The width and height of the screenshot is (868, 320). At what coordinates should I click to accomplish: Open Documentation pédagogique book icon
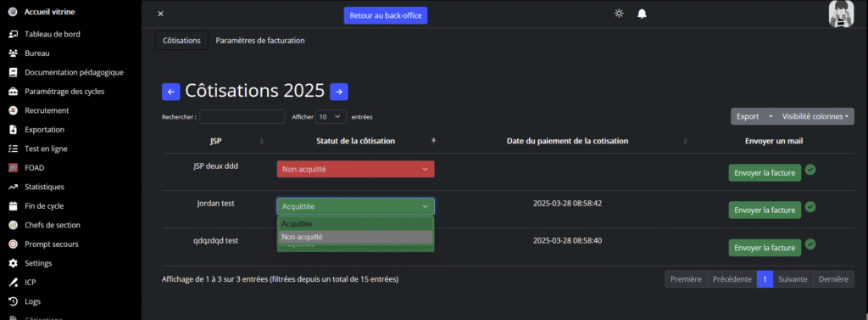[x=14, y=72]
